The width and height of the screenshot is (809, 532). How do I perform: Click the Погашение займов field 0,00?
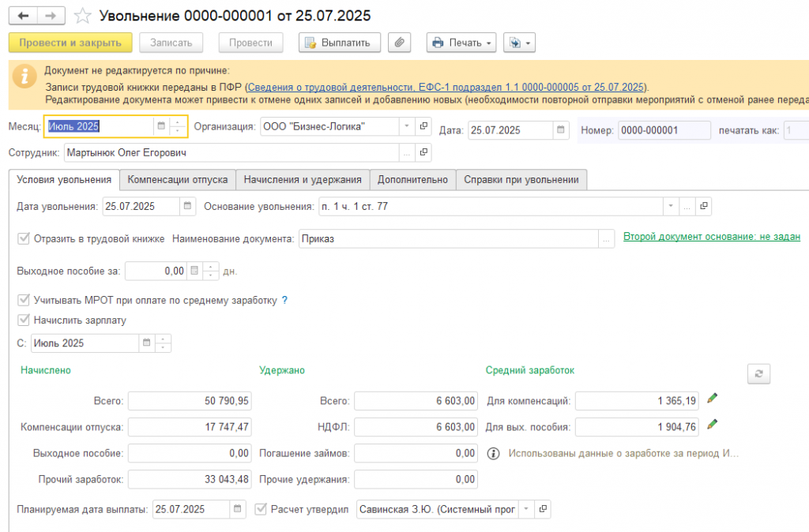(416, 453)
